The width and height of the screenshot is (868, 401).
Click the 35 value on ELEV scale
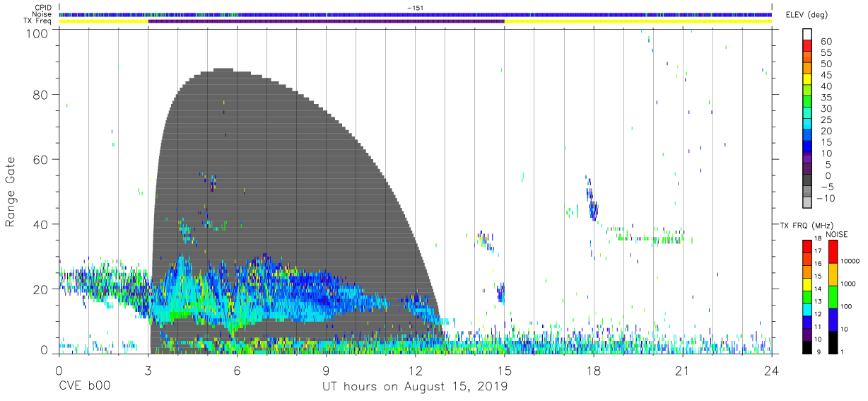[826, 98]
